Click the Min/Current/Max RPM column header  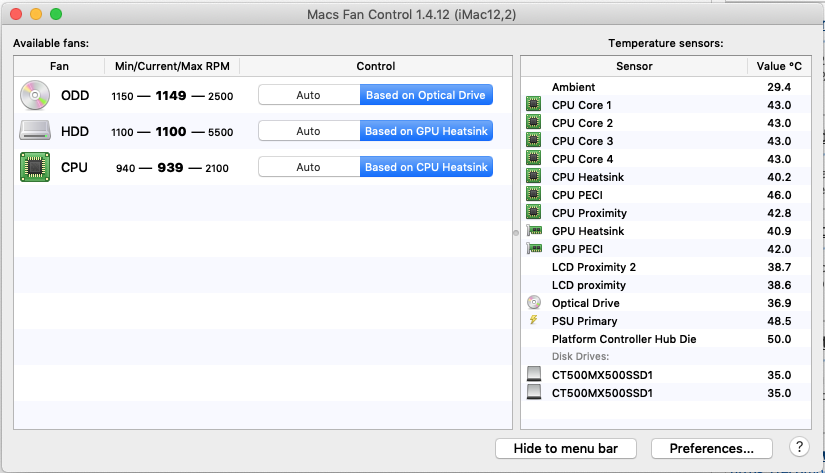[x=172, y=66]
